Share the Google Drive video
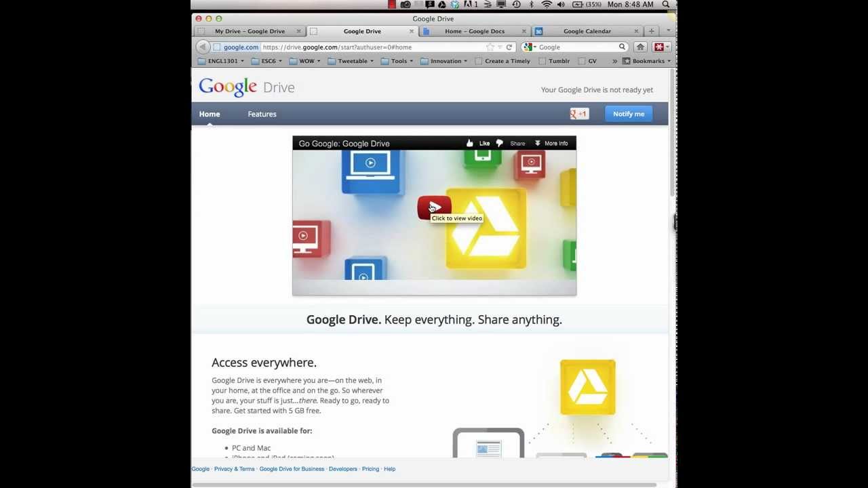The image size is (868, 488). tap(517, 144)
